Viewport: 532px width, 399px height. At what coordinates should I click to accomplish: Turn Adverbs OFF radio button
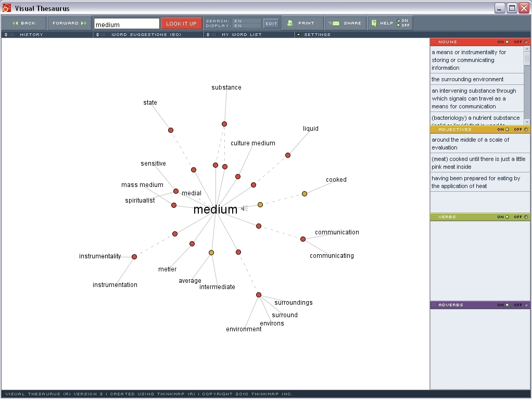[526, 305]
